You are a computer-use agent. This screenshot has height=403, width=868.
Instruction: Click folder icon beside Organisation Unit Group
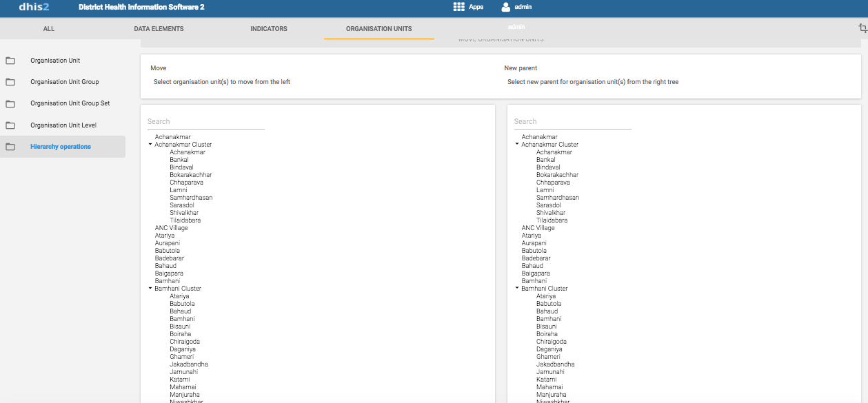10,82
